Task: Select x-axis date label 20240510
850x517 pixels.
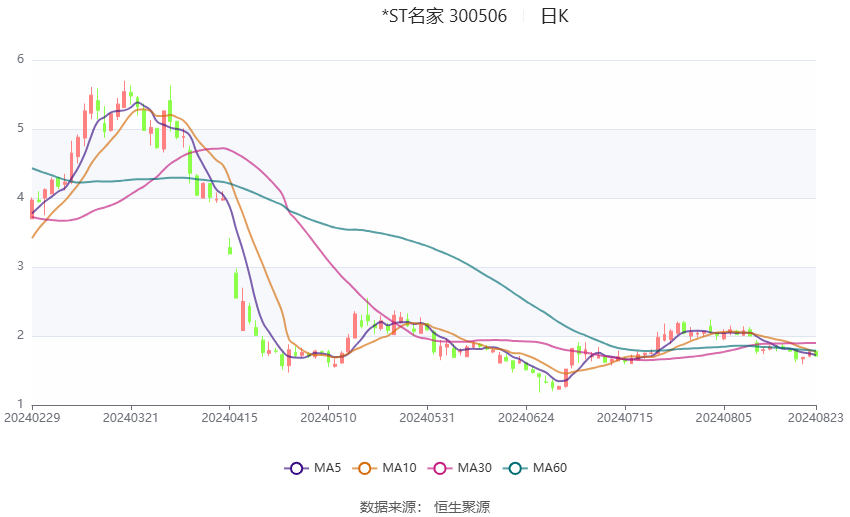Action: click(x=329, y=418)
